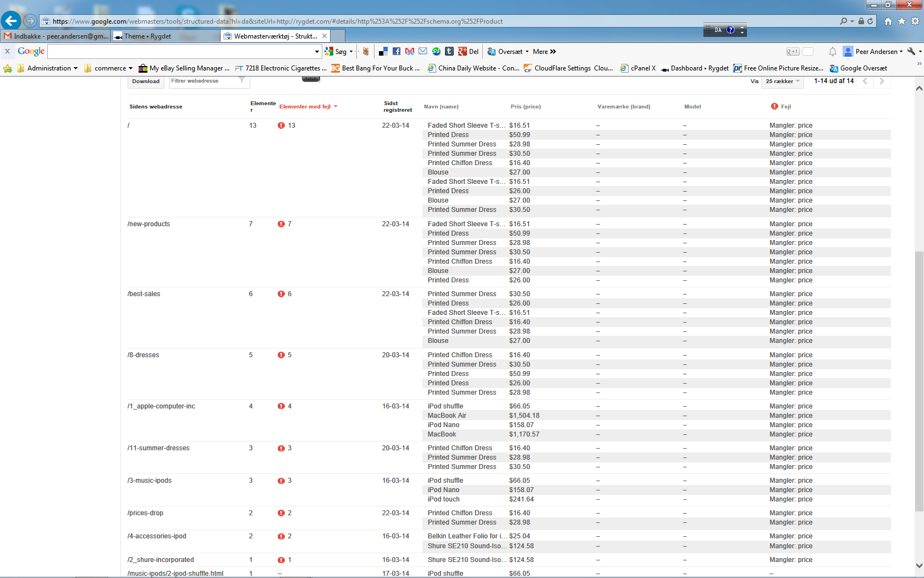Open the Facebook icon in Google Toolbar
This screenshot has height=578, width=924.
click(397, 51)
